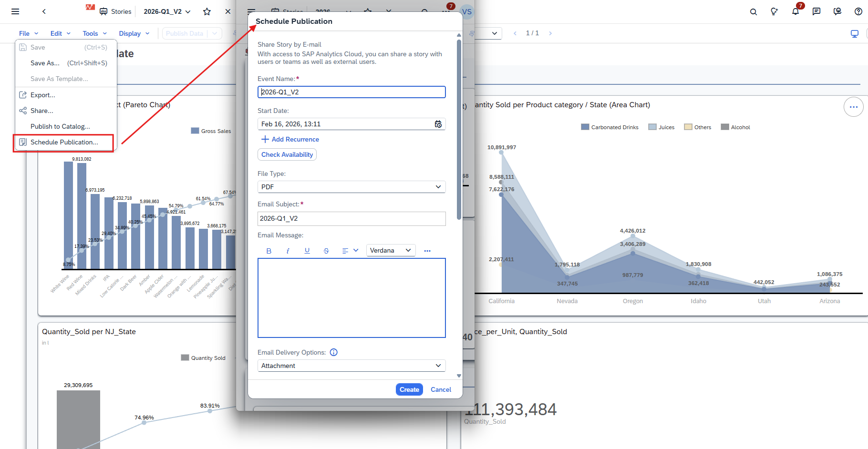The width and height of the screenshot is (868, 449).
Task: Start presentation mode via the monitor icon
Action: [x=855, y=33]
